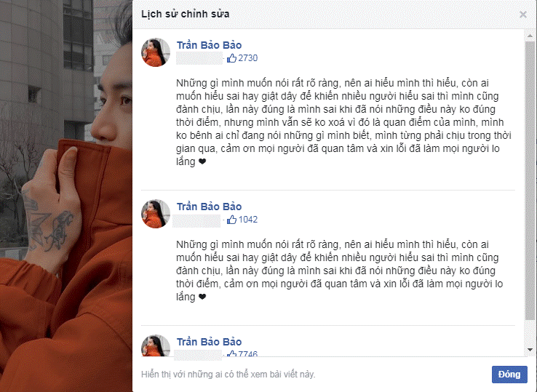This screenshot has width=537, height=392.
Task: Open the 2730 likes count
Action: pos(247,58)
